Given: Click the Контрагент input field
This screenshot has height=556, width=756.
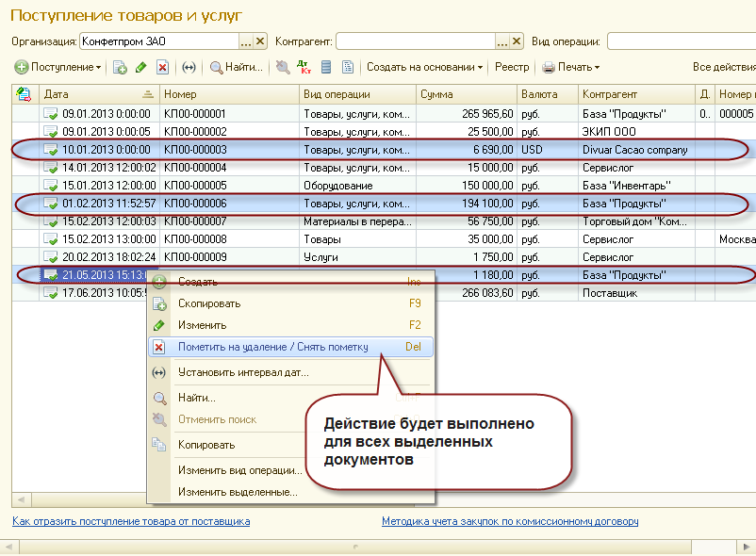Looking at the screenshot, I should 415,41.
